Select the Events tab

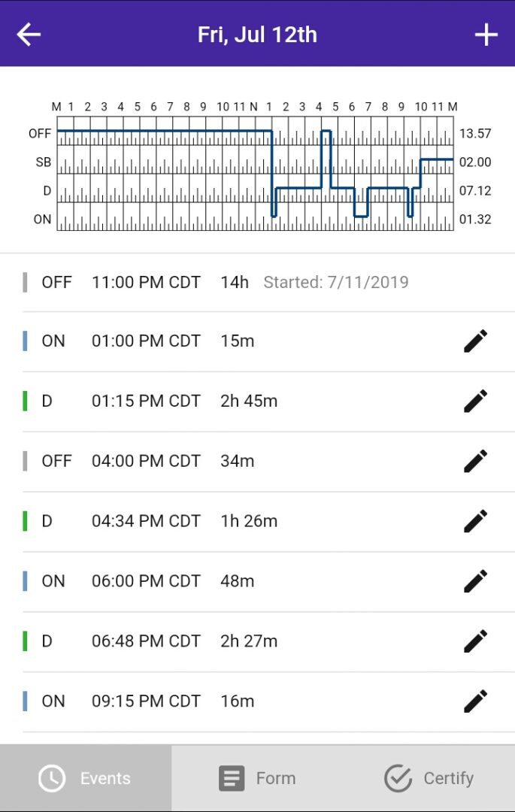(86, 778)
